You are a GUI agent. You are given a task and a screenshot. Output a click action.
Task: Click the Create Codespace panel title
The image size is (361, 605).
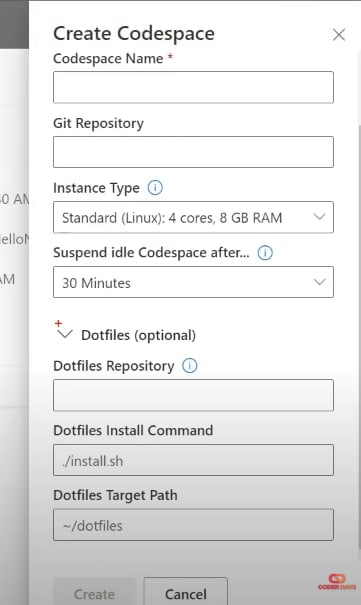point(134,34)
